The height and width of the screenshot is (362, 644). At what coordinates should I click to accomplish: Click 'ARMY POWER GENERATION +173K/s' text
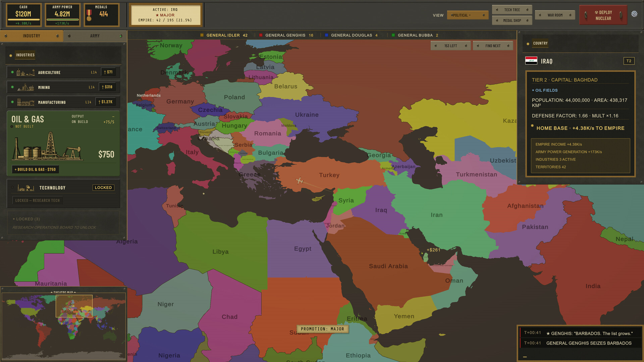click(x=569, y=152)
